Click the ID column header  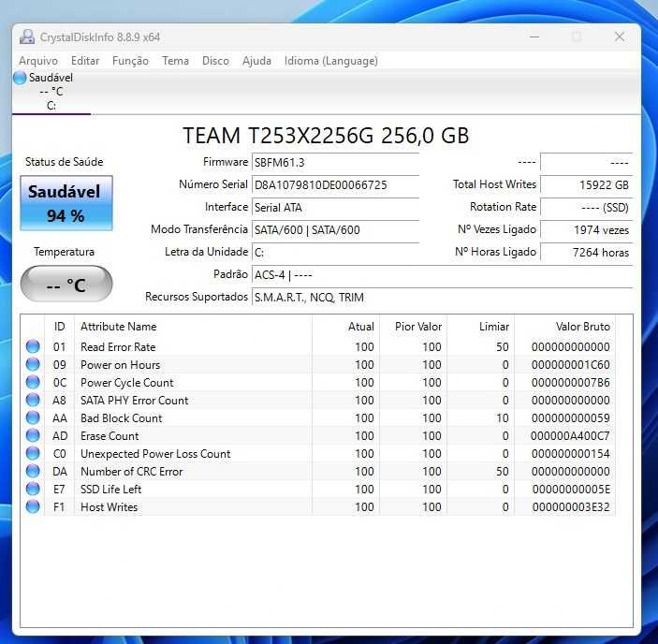[x=59, y=327]
